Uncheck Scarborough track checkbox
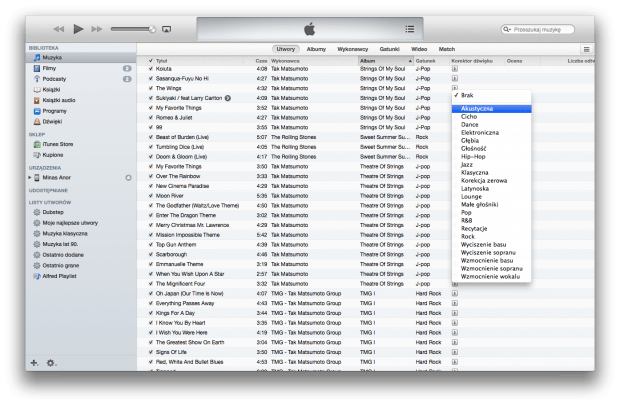Image resolution: width=620 pixels, height=406 pixels. coord(151,254)
